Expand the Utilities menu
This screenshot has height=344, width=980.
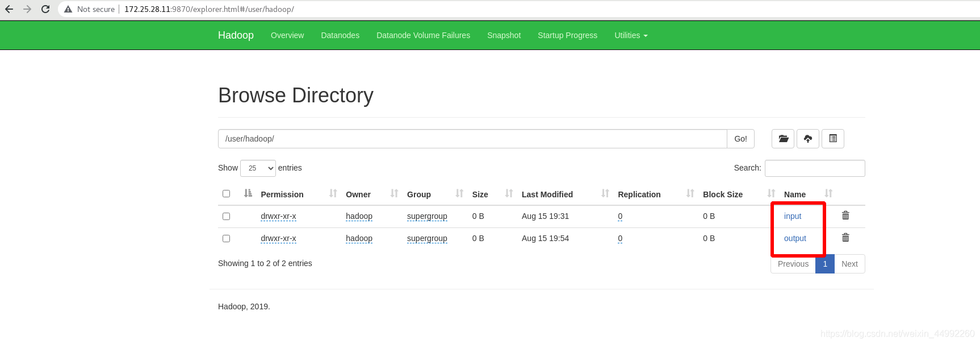(631, 35)
